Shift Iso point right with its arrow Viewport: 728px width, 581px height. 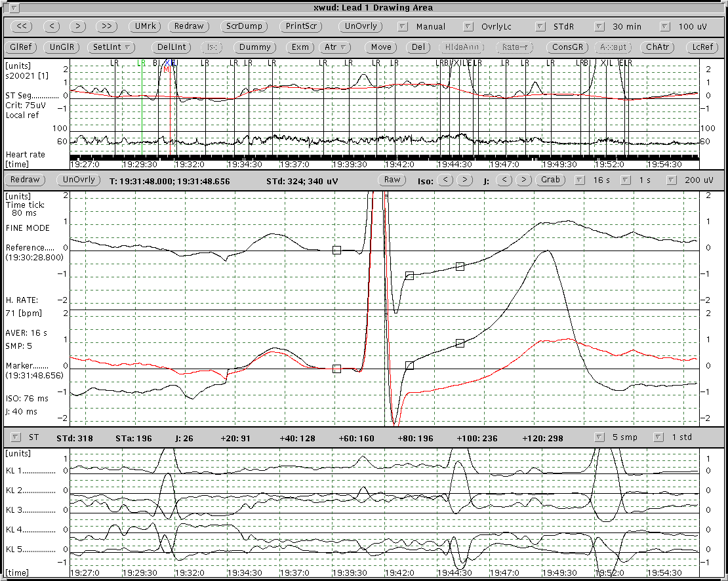(464, 180)
